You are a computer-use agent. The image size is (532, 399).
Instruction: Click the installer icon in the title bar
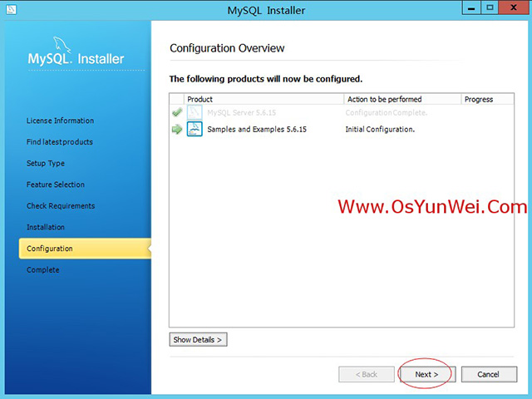(x=10, y=10)
